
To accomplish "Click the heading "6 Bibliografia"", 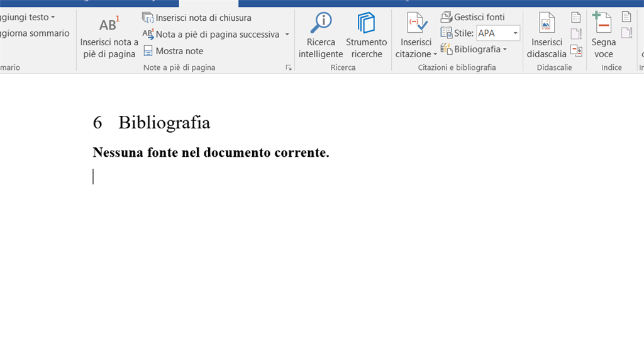I will coord(152,123).
